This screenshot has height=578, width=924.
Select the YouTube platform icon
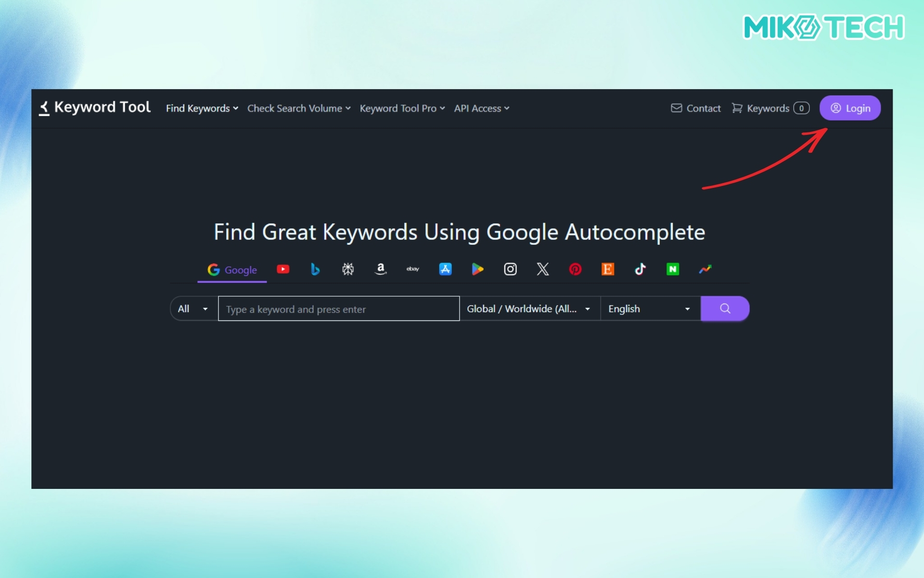283,269
